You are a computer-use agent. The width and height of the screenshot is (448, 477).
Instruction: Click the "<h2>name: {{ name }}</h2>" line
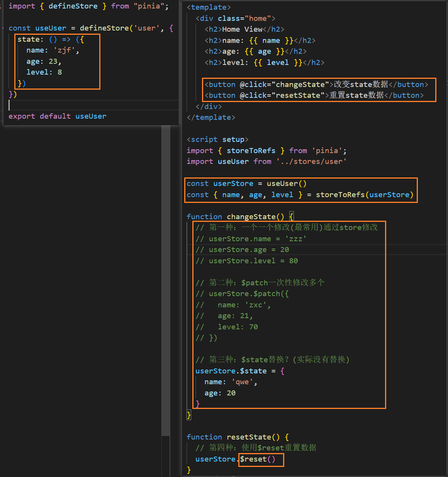pyautogui.click(x=260, y=41)
